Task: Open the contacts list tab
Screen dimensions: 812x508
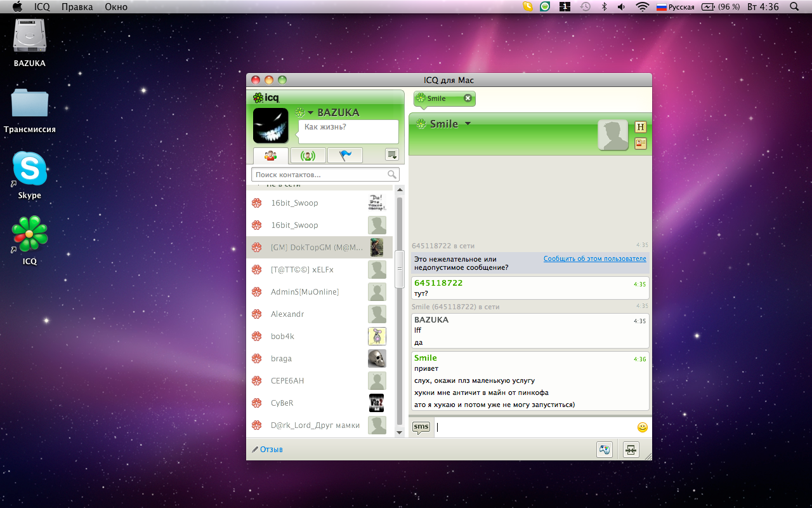Action: (271, 155)
